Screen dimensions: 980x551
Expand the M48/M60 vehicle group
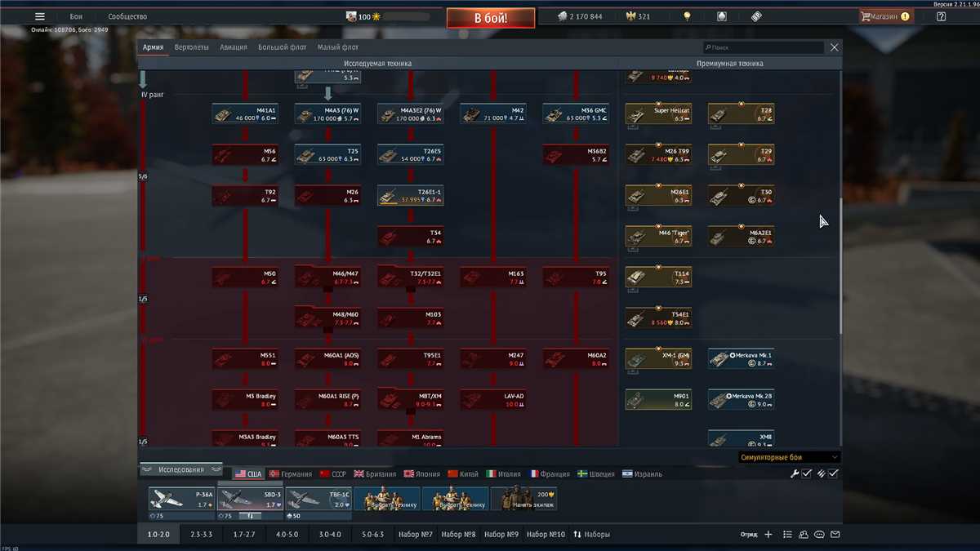(328, 318)
